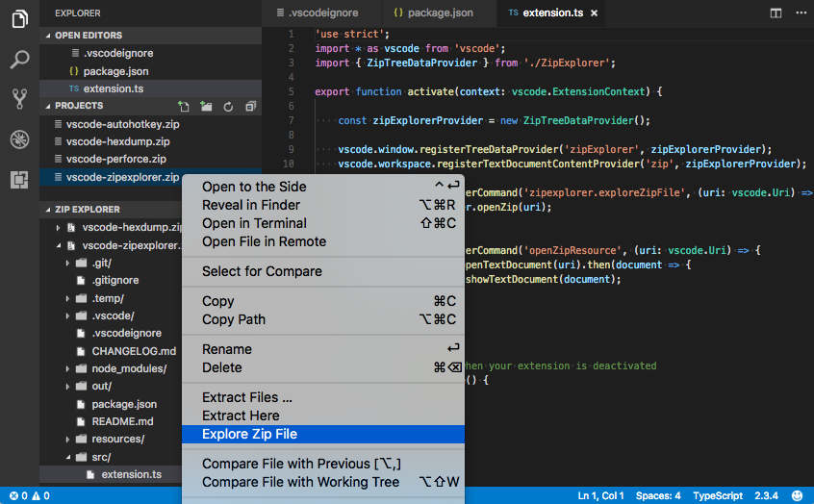Choose Open in Terminal
Viewport: 814px width, 504px height.
click(323, 223)
